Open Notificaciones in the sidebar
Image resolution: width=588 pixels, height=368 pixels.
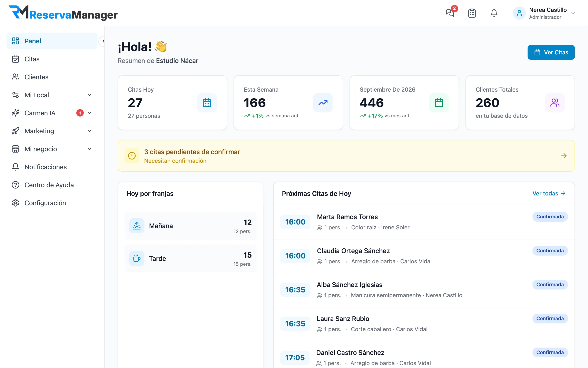pos(52,167)
